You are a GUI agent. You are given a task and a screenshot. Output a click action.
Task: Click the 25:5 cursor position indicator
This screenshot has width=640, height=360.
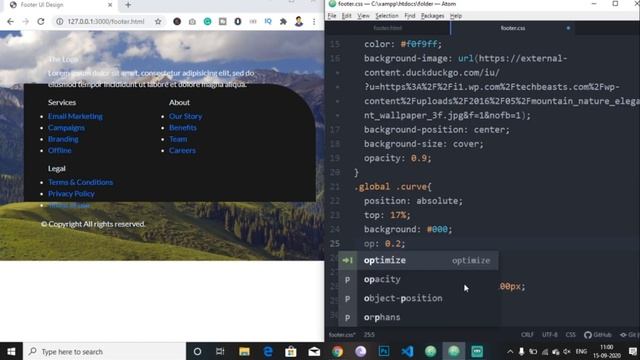(x=369, y=335)
